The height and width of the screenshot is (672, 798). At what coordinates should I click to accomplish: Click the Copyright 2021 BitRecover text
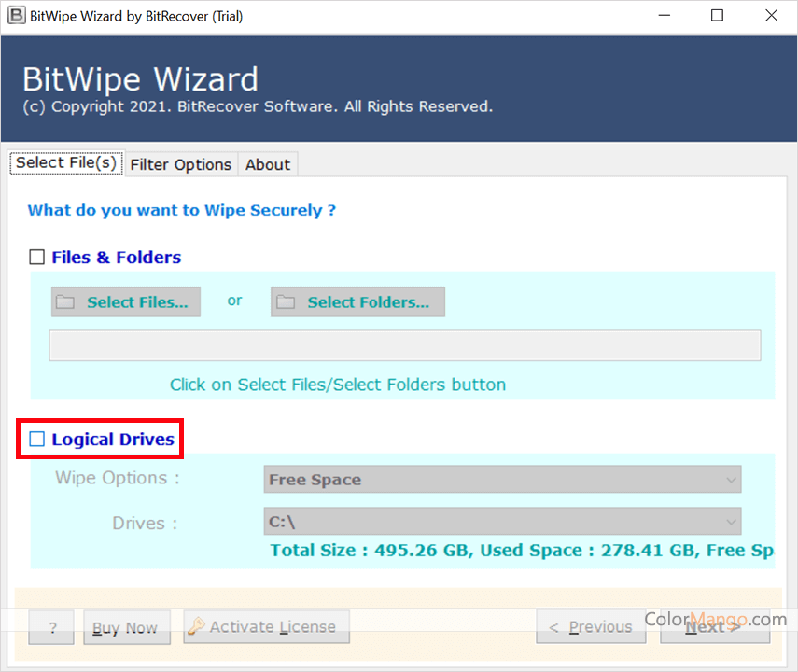point(258,106)
